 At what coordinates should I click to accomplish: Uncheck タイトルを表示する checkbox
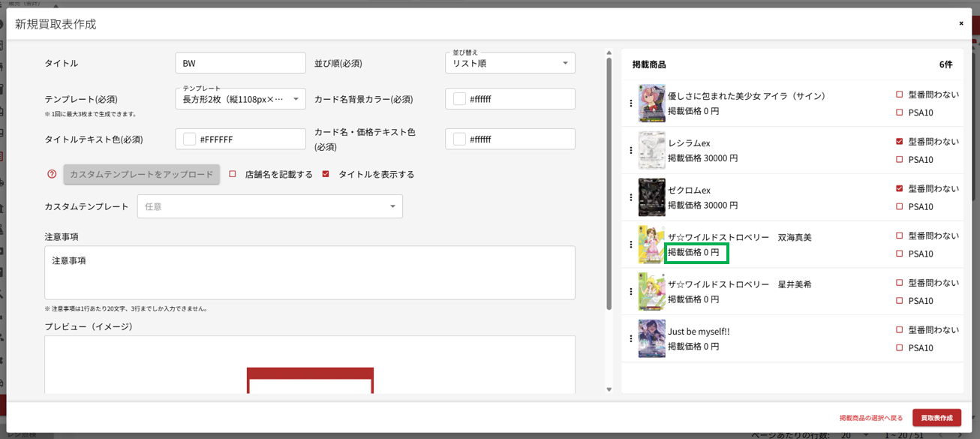tap(326, 174)
